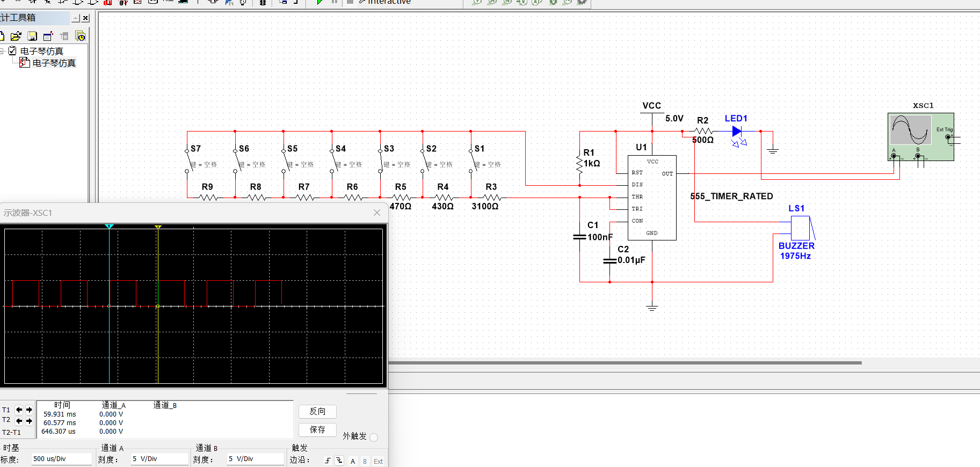Collapse the 电子琴仿真 root tree node
The image size is (980, 467).
click(x=3, y=51)
